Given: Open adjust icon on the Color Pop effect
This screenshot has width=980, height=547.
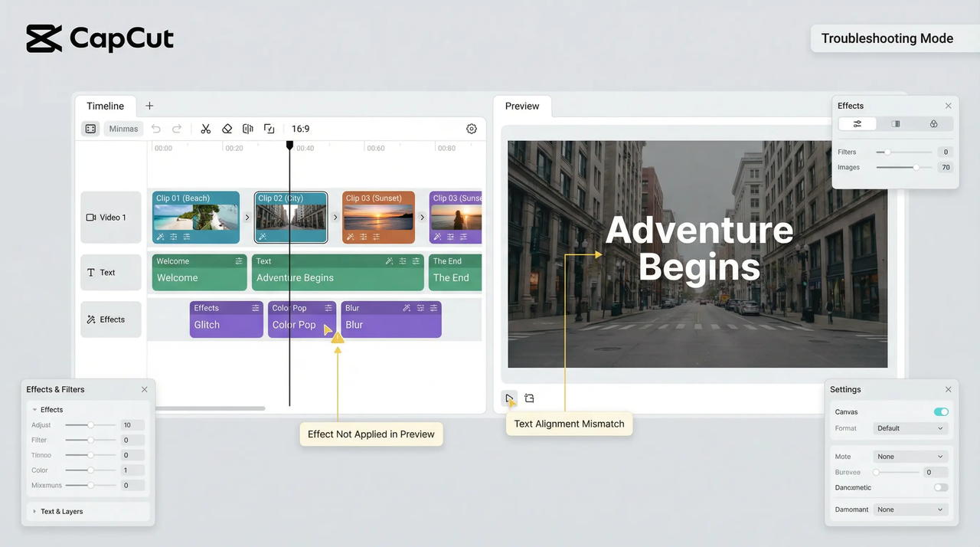Looking at the screenshot, I should coord(328,308).
